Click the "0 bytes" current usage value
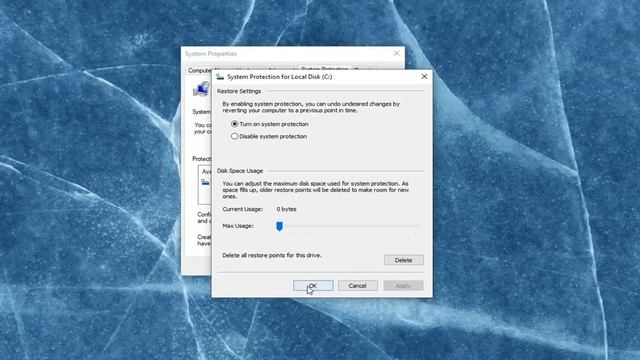640x360 pixels. [286, 209]
